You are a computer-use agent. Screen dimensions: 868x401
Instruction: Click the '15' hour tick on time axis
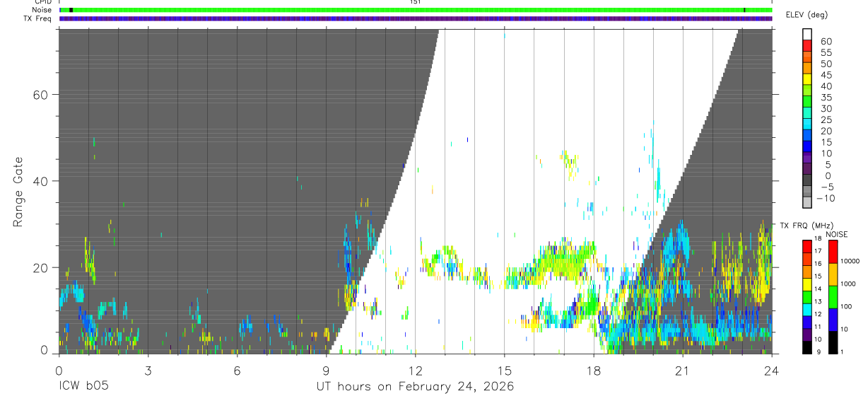point(504,371)
